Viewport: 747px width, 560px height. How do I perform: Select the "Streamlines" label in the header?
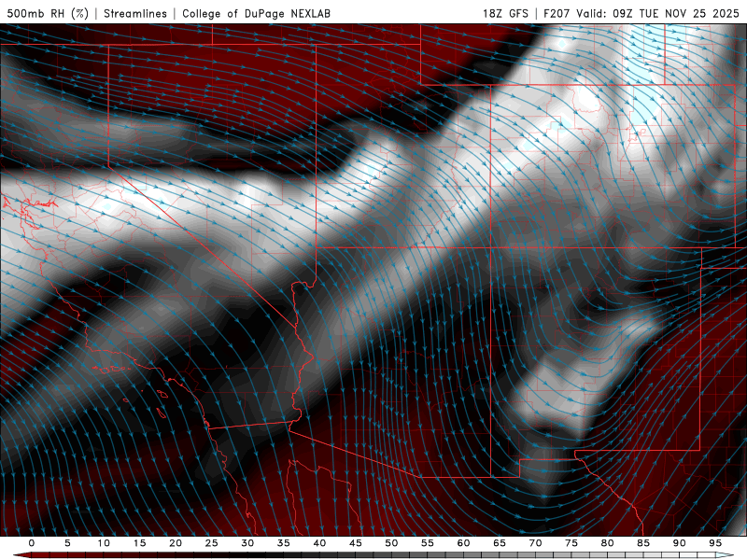pyautogui.click(x=135, y=13)
